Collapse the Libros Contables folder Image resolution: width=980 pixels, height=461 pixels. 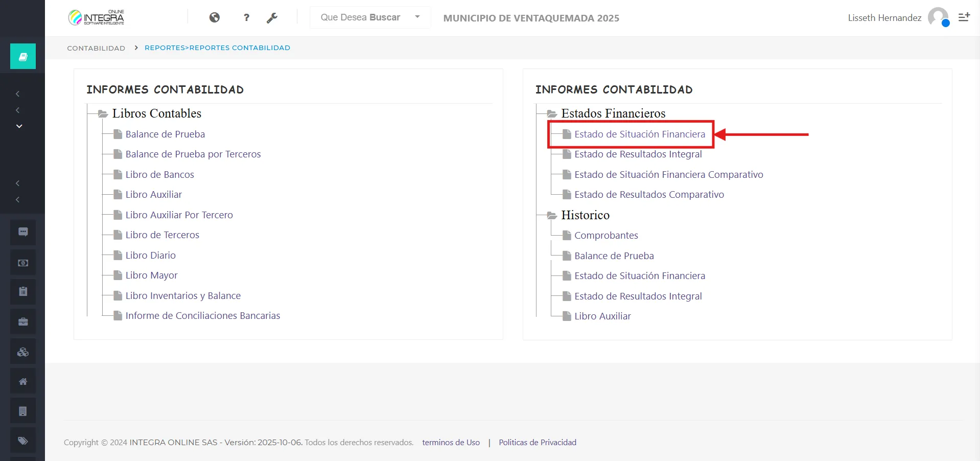[103, 113]
